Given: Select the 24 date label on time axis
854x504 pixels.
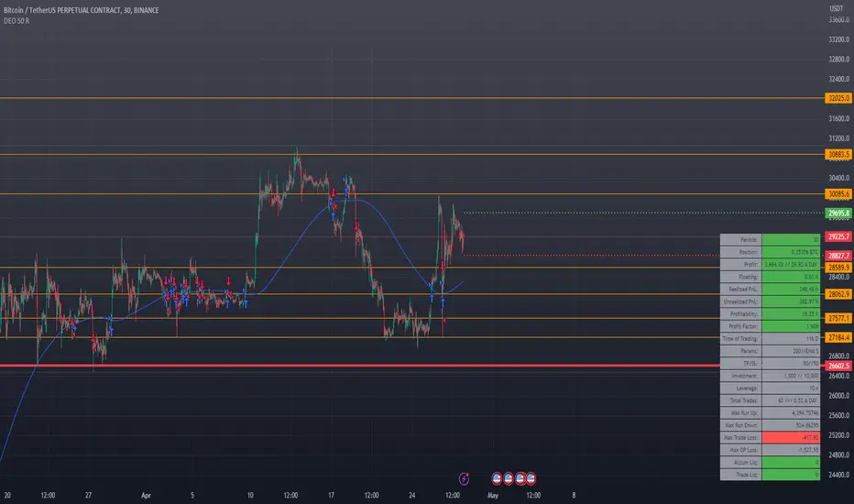Looking at the screenshot, I should point(411,495).
